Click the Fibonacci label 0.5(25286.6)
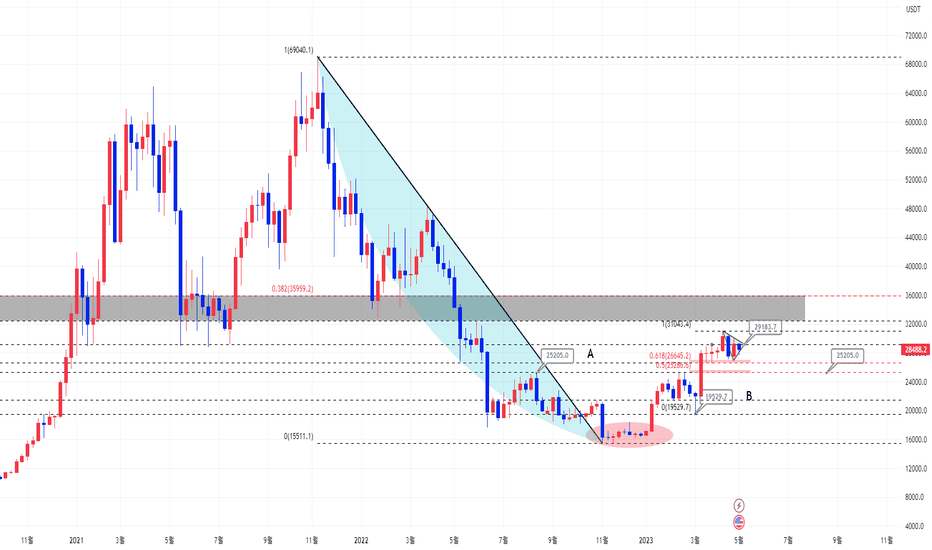 [x=673, y=365]
